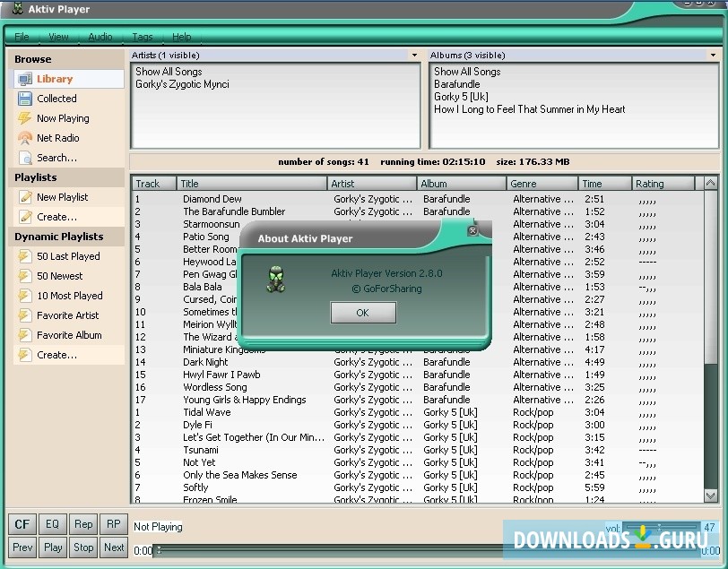This screenshot has width=728, height=569.
Task: Click the Create icon under Playlists
Action: (x=24, y=217)
